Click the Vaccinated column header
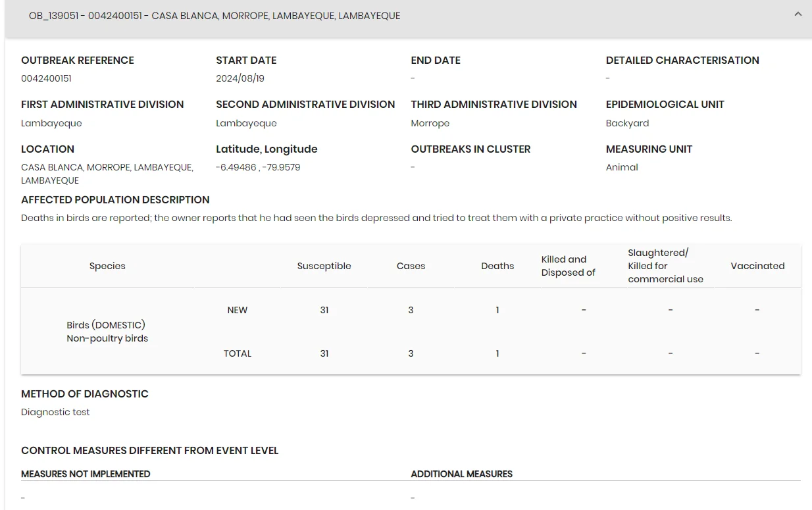This screenshot has height=510, width=812. point(757,266)
